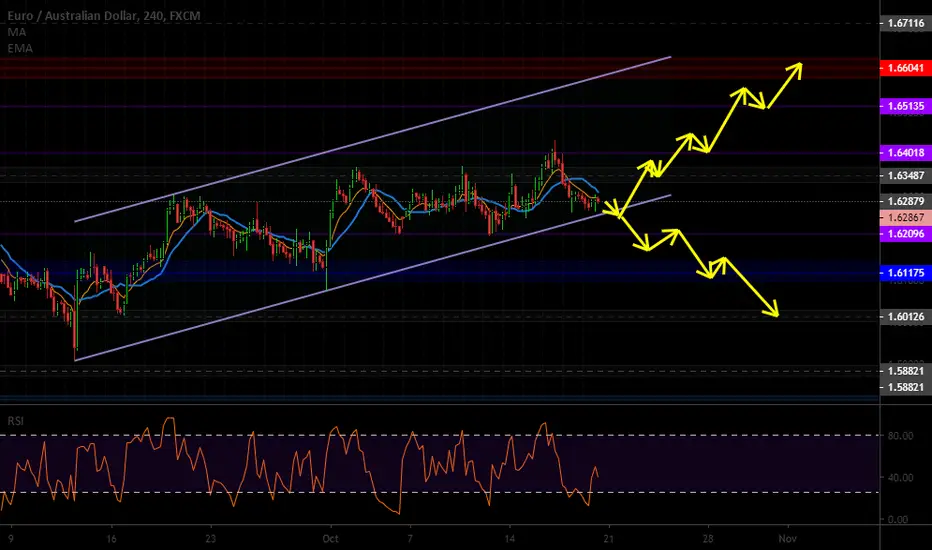Click the 1.67116 price label

tap(906, 23)
